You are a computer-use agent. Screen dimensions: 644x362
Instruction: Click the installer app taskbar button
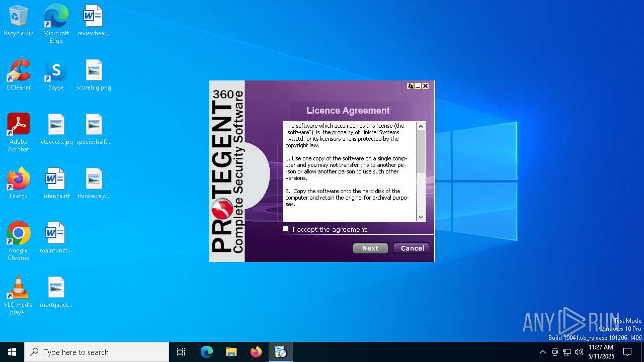(x=280, y=352)
